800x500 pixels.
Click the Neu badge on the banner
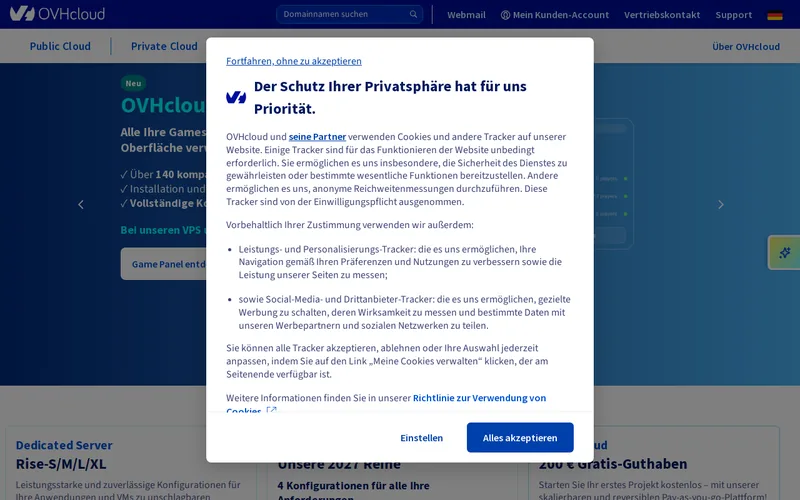[x=133, y=83]
